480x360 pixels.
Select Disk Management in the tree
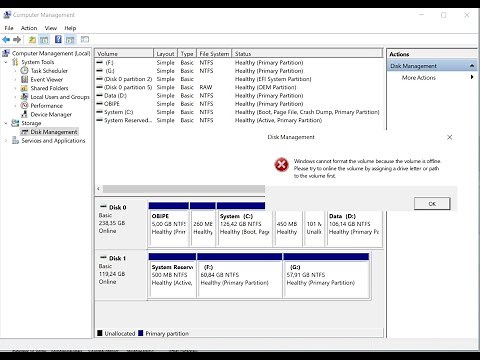(49, 132)
